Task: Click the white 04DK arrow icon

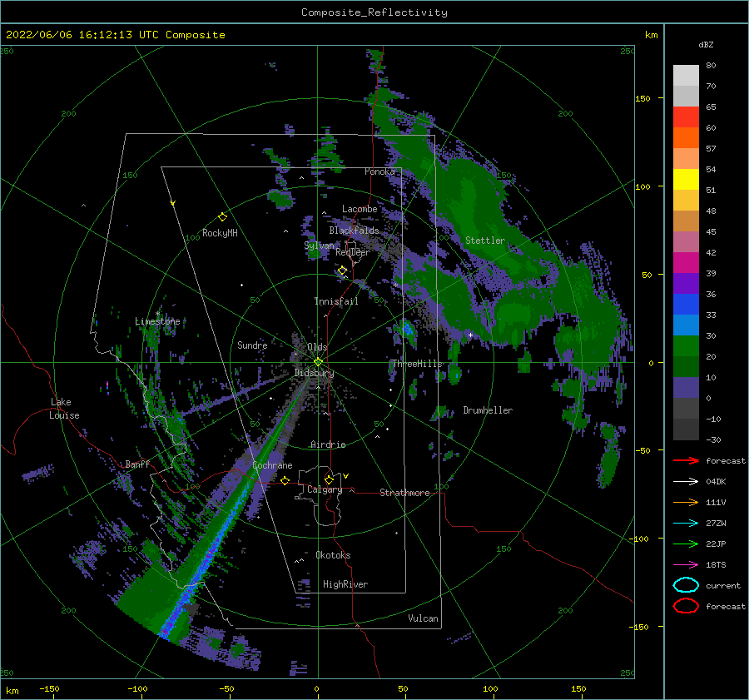Action: [x=686, y=482]
